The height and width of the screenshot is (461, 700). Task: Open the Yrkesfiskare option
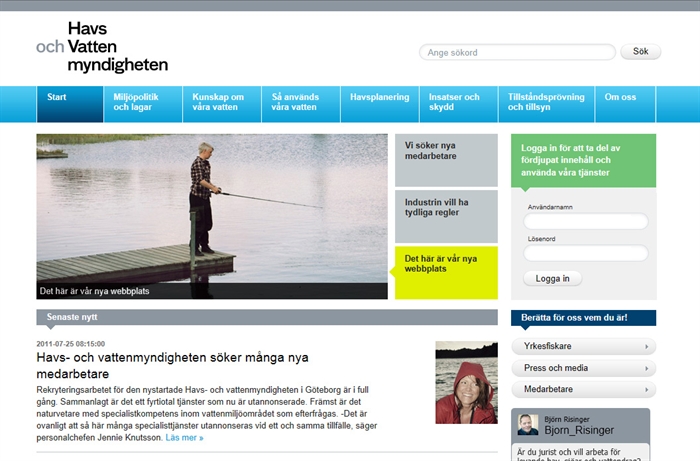[x=583, y=346]
